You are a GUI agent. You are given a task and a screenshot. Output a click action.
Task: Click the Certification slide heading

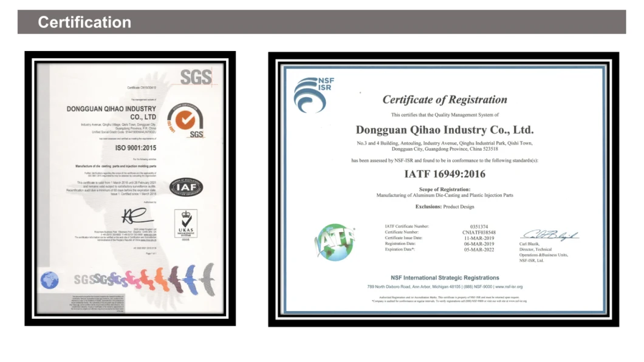pos(84,22)
